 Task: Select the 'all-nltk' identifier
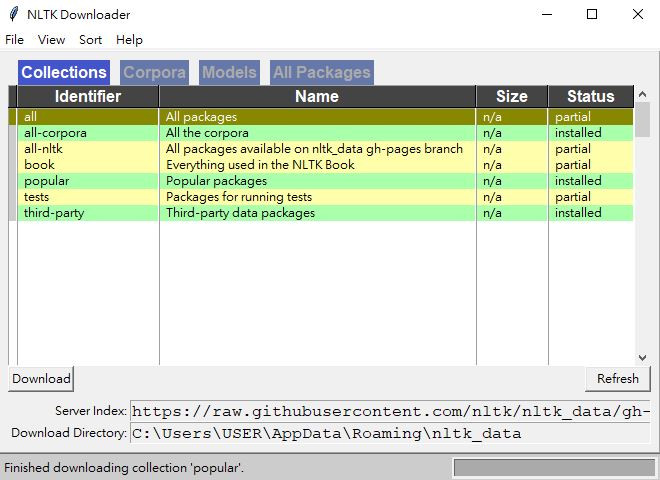click(88, 149)
